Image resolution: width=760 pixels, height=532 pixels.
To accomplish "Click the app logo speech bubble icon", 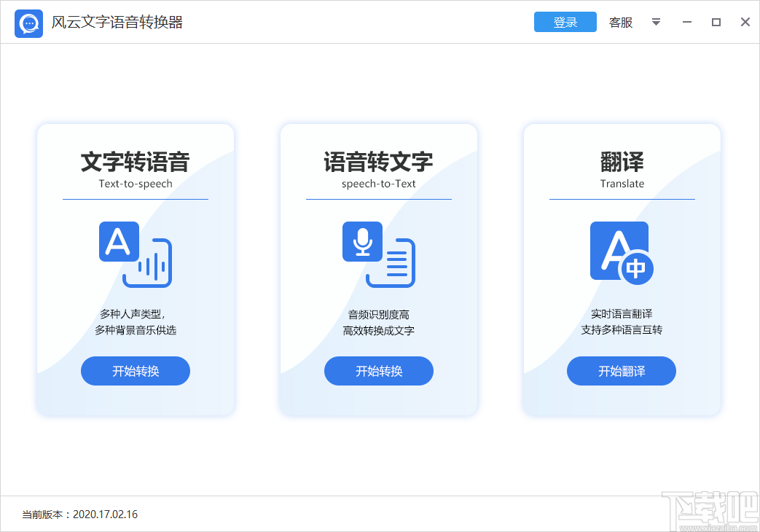I will (x=28, y=22).
